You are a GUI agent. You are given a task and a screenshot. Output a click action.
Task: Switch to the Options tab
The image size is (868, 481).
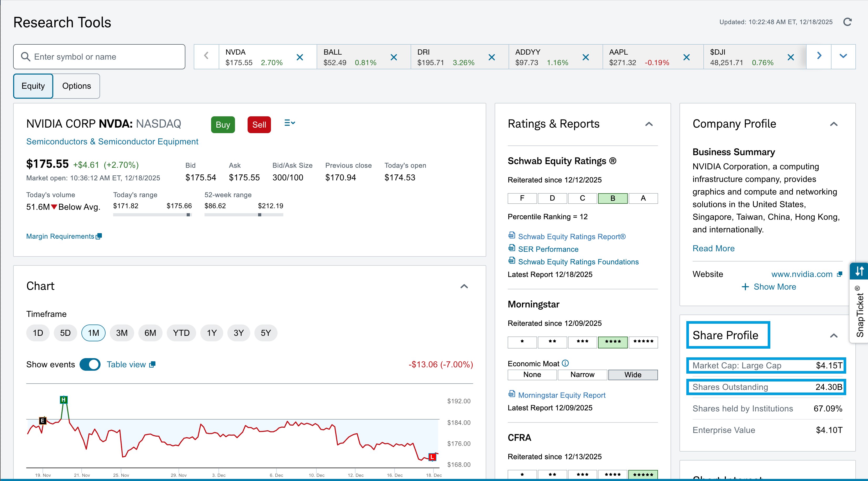coord(76,86)
